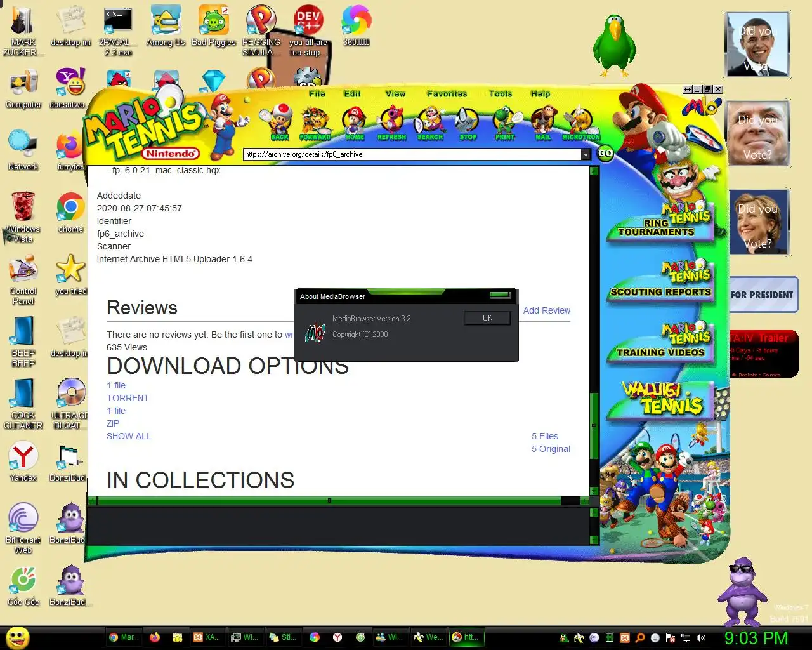
Task: Click the FOR PRESIDENT gadget
Action: [763, 295]
